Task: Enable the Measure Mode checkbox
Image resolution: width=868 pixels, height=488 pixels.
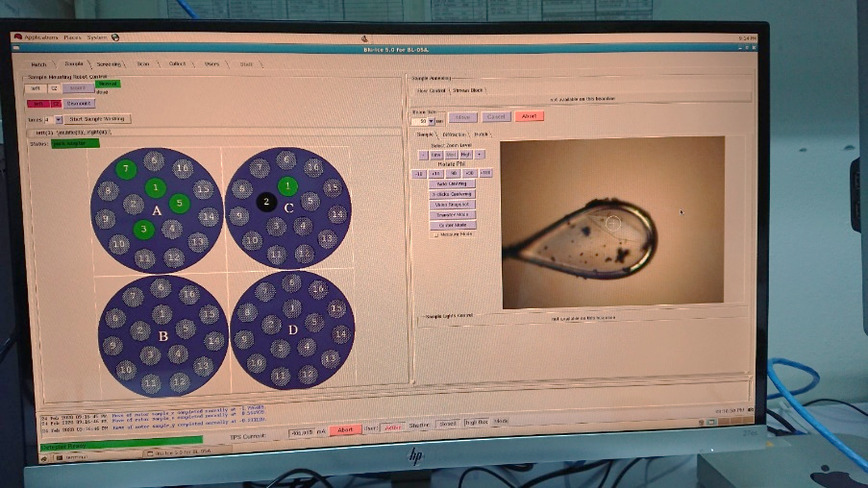Action: (436, 233)
